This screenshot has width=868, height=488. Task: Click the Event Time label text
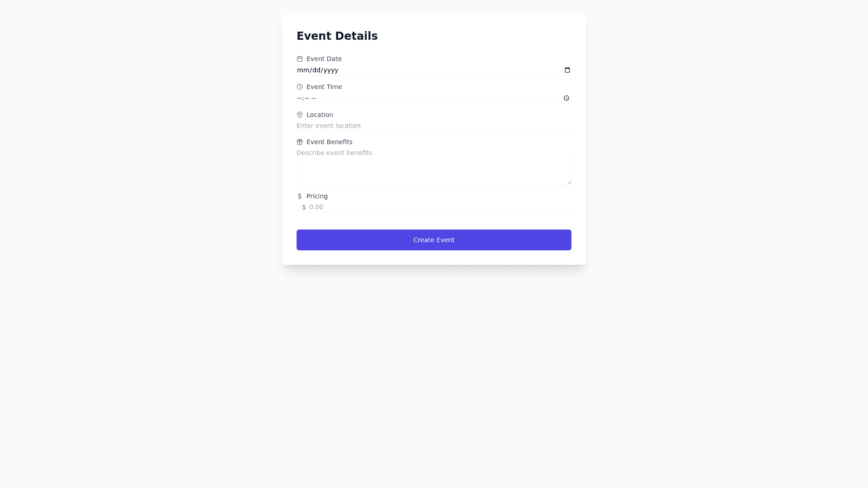click(324, 87)
